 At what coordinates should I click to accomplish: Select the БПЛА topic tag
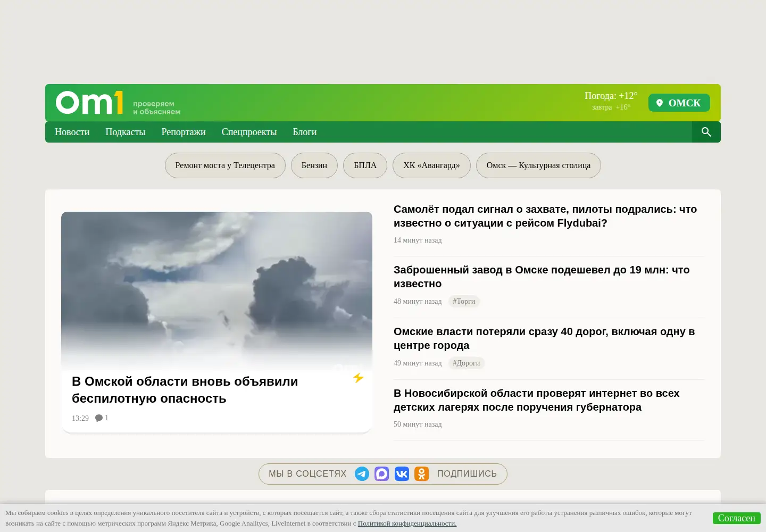click(365, 165)
